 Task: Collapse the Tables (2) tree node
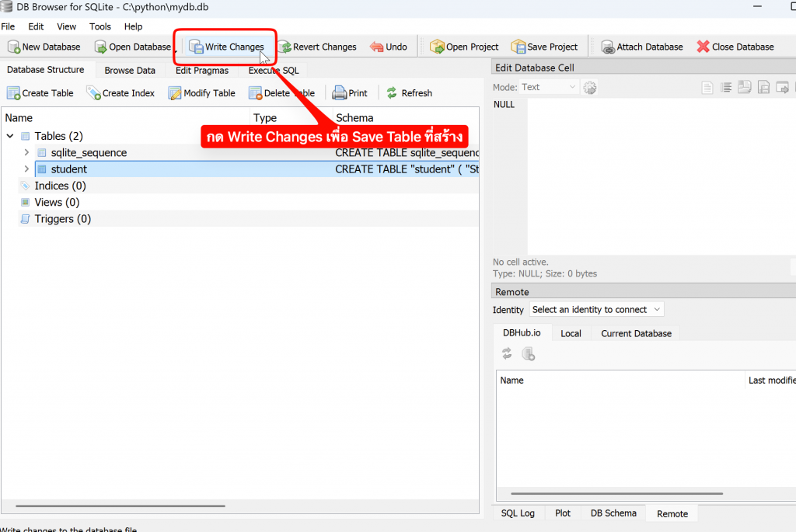point(10,137)
